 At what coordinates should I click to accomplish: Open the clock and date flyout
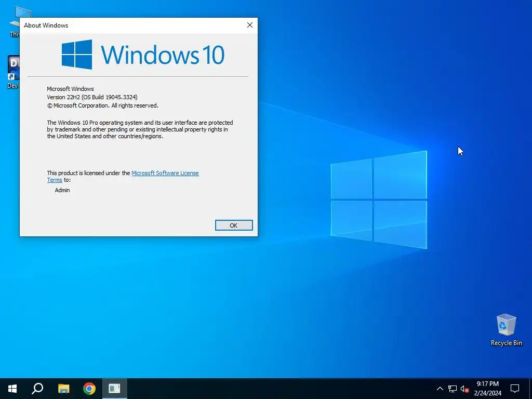tap(487, 389)
